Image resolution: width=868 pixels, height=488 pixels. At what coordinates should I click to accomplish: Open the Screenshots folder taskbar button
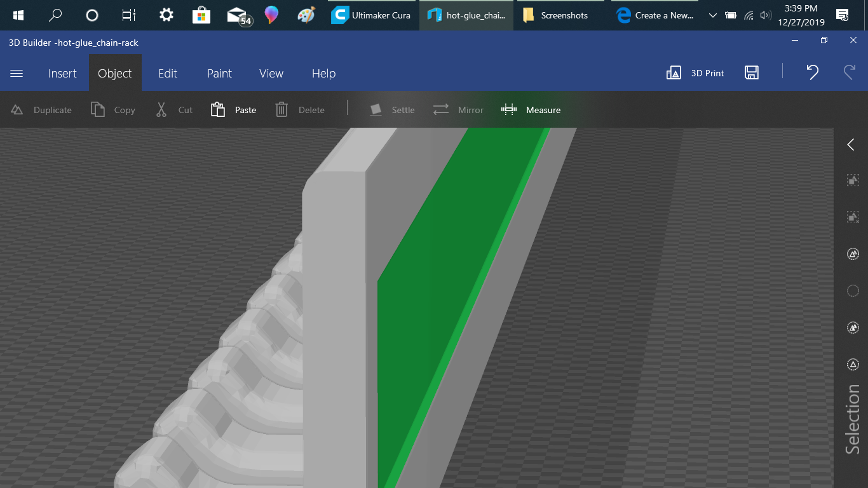click(x=562, y=15)
